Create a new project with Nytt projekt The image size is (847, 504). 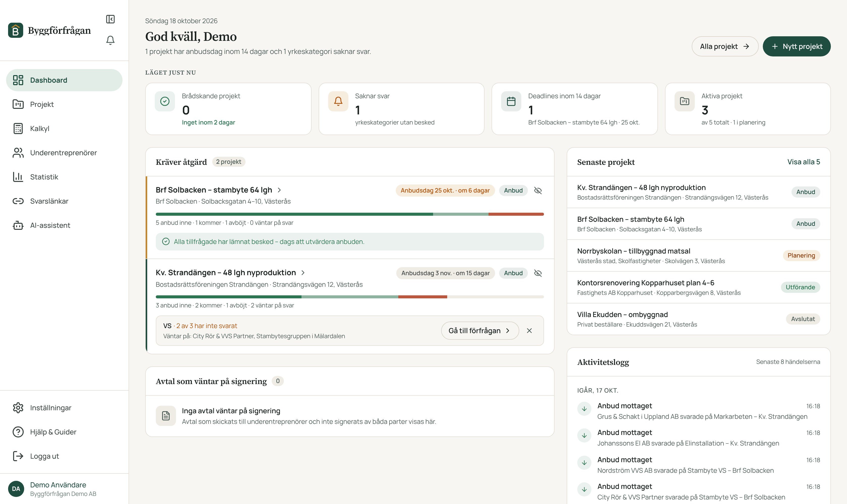[x=796, y=47]
